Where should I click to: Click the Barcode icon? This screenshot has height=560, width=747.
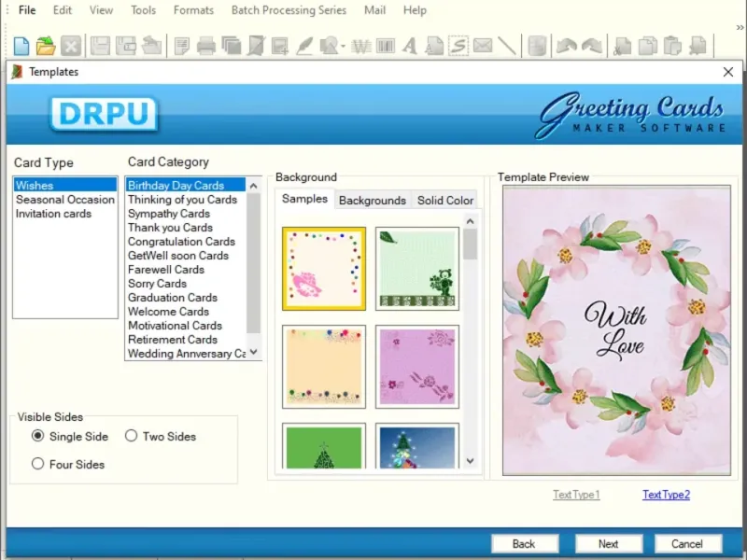tap(386, 46)
